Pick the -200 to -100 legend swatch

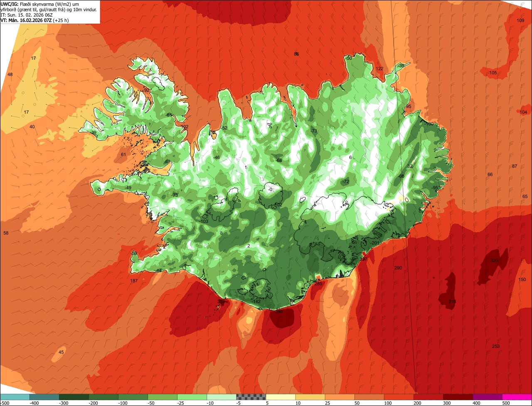103,397
